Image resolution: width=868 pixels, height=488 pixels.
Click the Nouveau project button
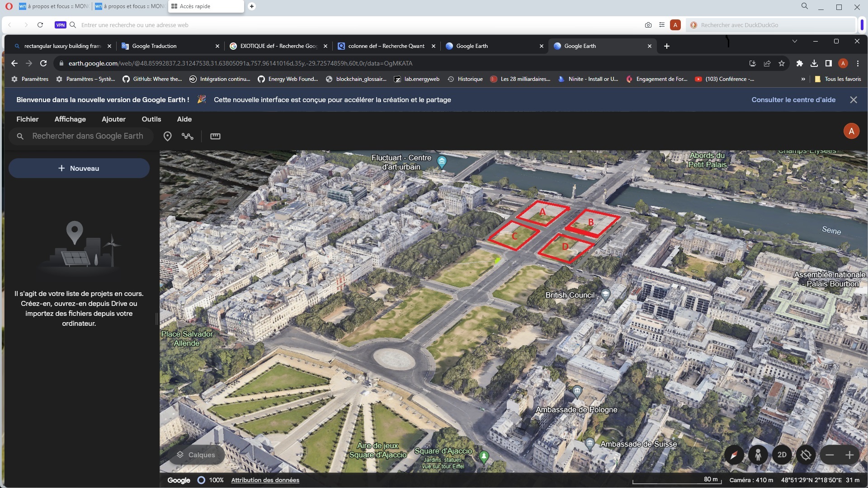pos(79,168)
